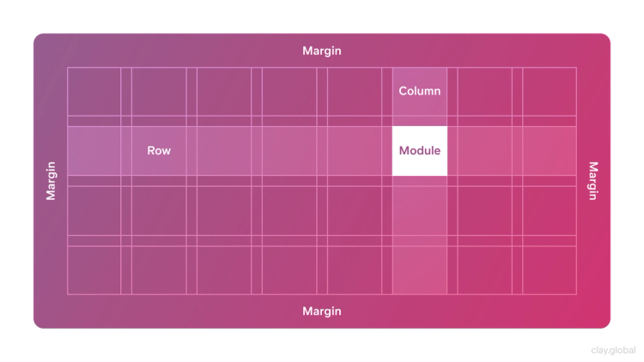The width and height of the screenshot is (644, 362).
Task: Click the row cell right of Module
Action: [484, 151]
